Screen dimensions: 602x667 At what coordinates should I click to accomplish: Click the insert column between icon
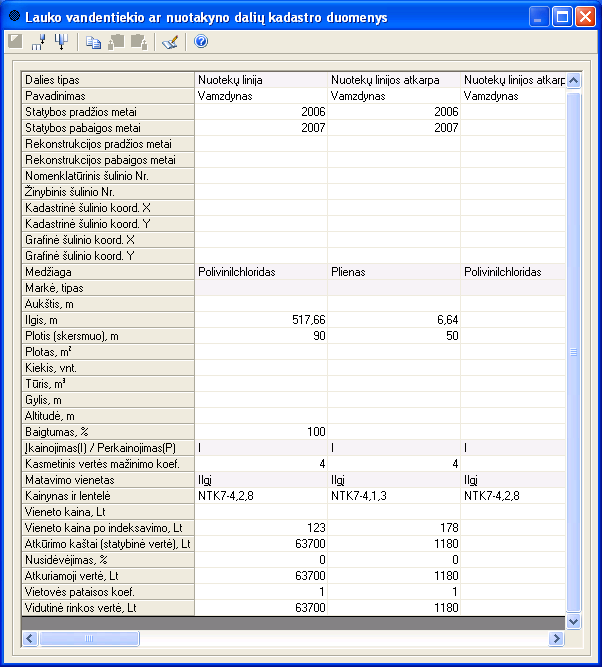62,42
